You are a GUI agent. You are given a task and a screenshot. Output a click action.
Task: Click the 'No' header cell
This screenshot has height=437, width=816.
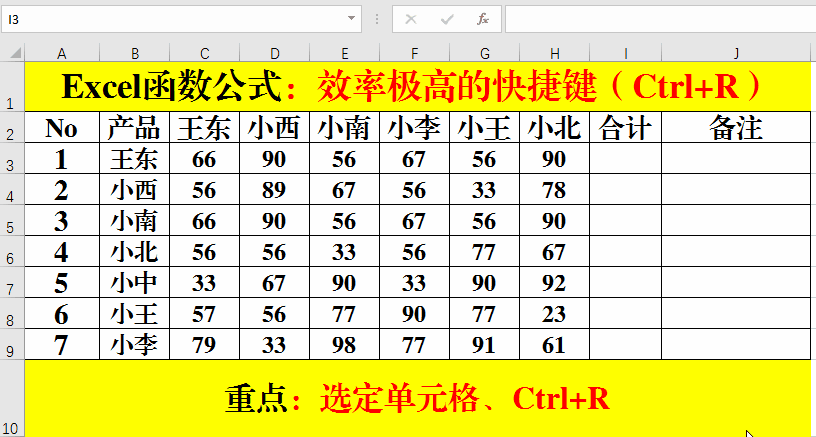pos(62,127)
